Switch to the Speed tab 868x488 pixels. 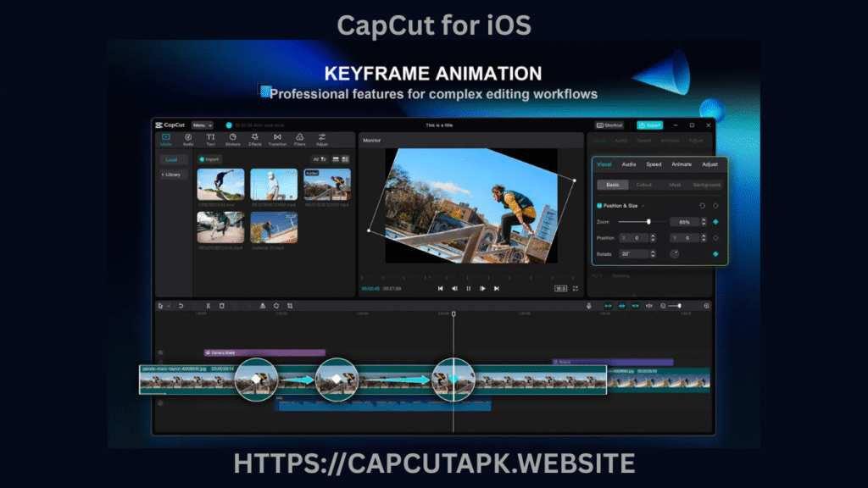(x=654, y=164)
